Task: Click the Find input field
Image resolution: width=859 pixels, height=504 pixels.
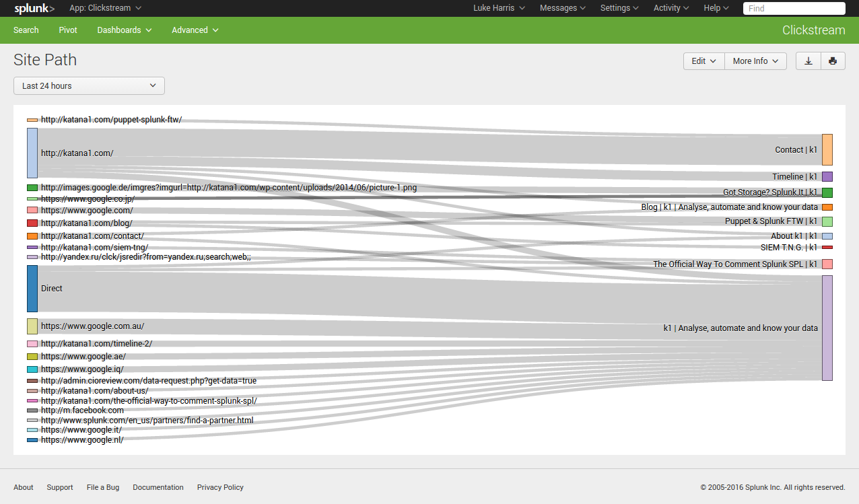Action: [794, 8]
